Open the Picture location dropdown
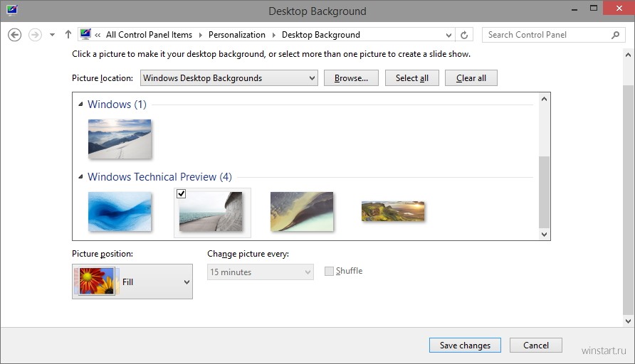The width and height of the screenshot is (635, 364). click(x=229, y=78)
